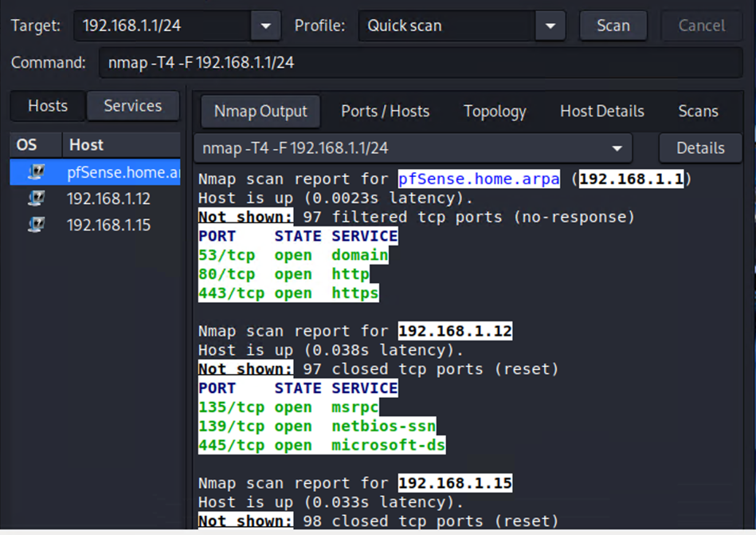Viewport: 756px width, 535px height.
Task: Click the 139/tcp open netbios-ssn line
Action: click(x=317, y=426)
